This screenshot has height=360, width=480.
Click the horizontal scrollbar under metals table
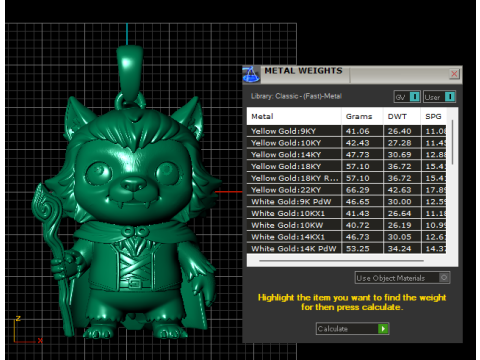(x=341, y=261)
